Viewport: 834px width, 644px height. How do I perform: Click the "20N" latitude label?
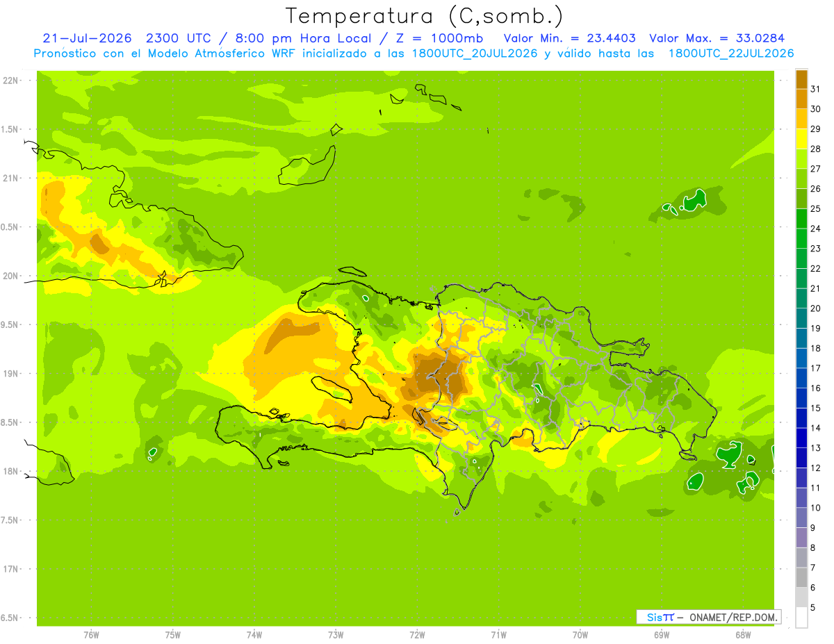point(11,276)
